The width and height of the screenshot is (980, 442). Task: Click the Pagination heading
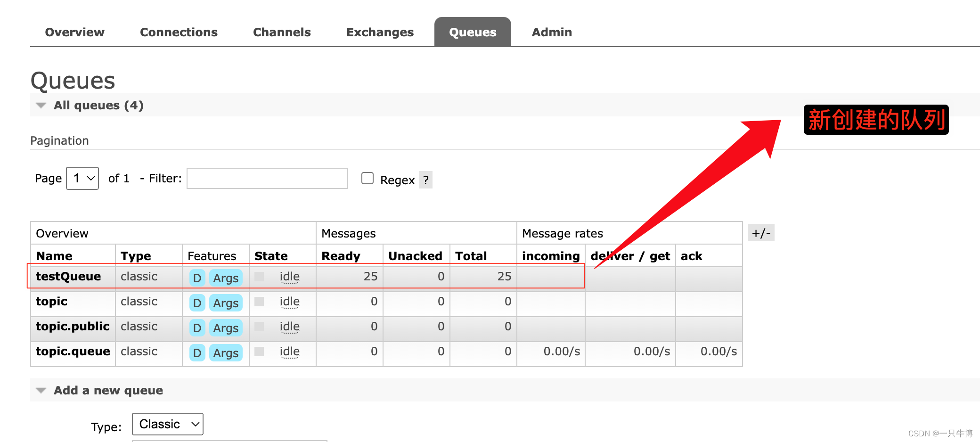(59, 140)
